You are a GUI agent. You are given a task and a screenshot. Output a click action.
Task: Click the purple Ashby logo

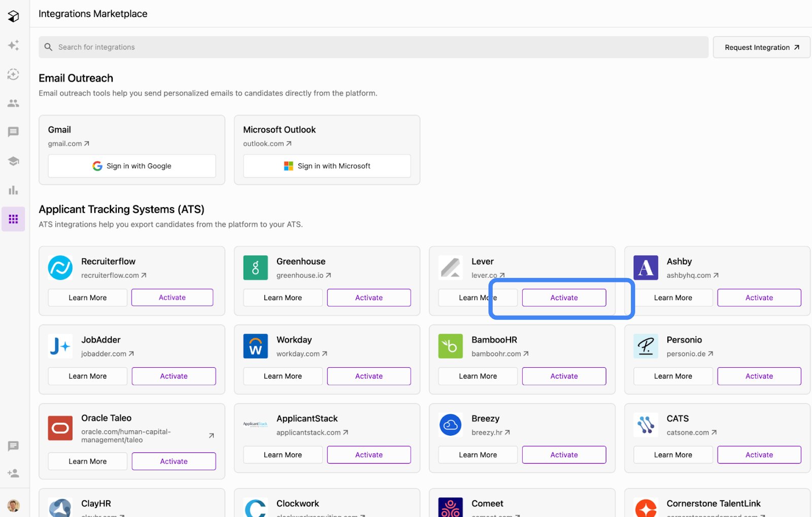click(646, 268)
